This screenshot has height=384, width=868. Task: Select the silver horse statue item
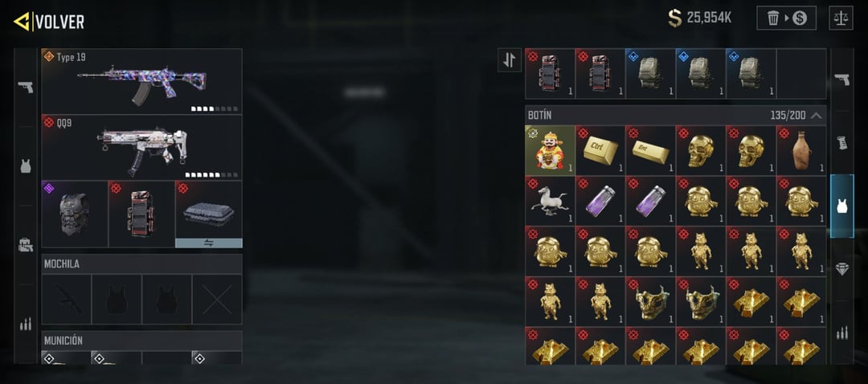coord(550,201)
